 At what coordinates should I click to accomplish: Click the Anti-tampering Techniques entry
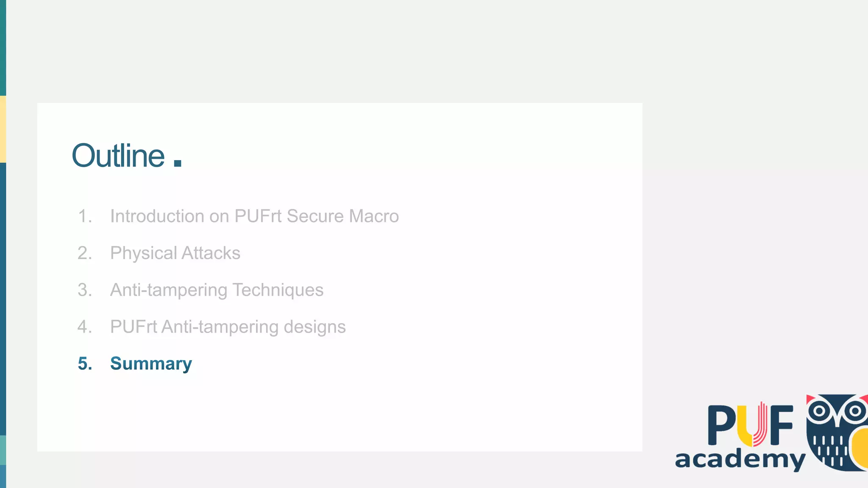(x=217, y=290)
